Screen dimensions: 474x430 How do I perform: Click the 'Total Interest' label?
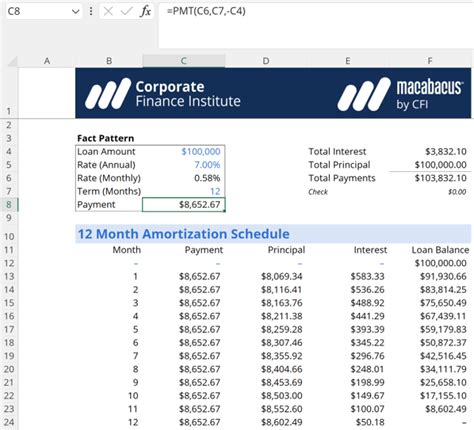[337, 152]
